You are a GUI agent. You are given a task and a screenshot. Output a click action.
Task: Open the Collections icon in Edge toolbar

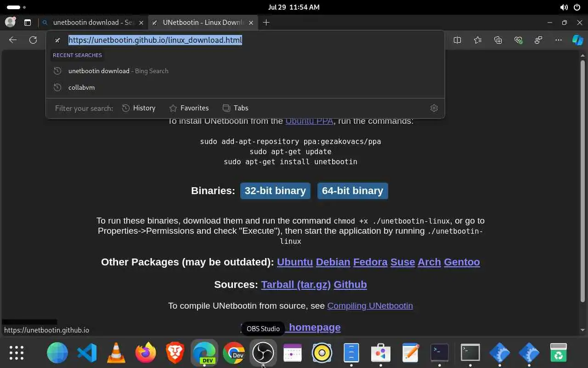pos(498,40)
